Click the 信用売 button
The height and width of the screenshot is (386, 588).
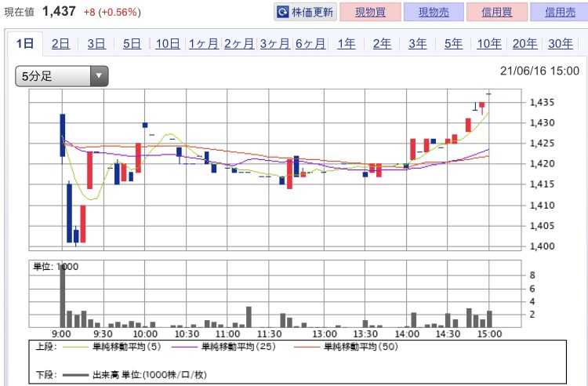point(559,13)
